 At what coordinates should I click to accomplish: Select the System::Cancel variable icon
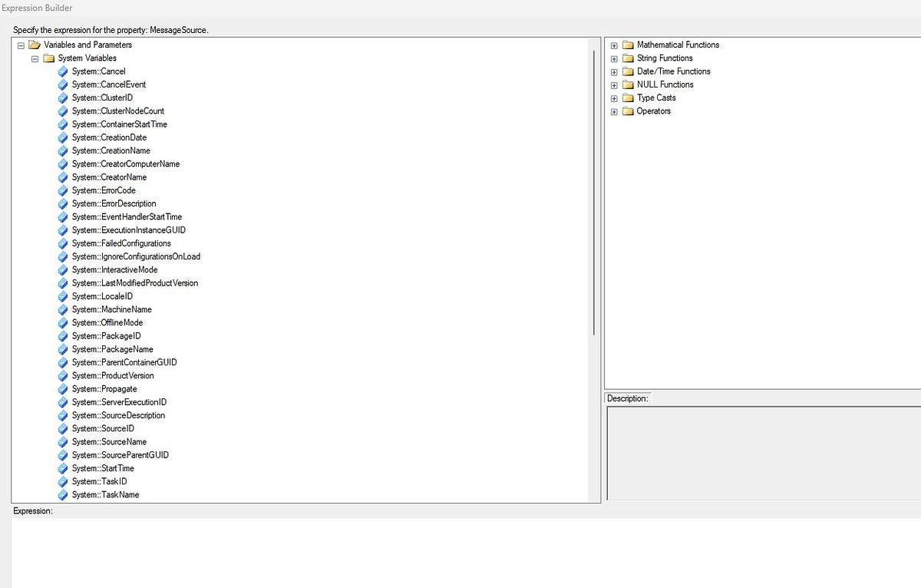63,71
